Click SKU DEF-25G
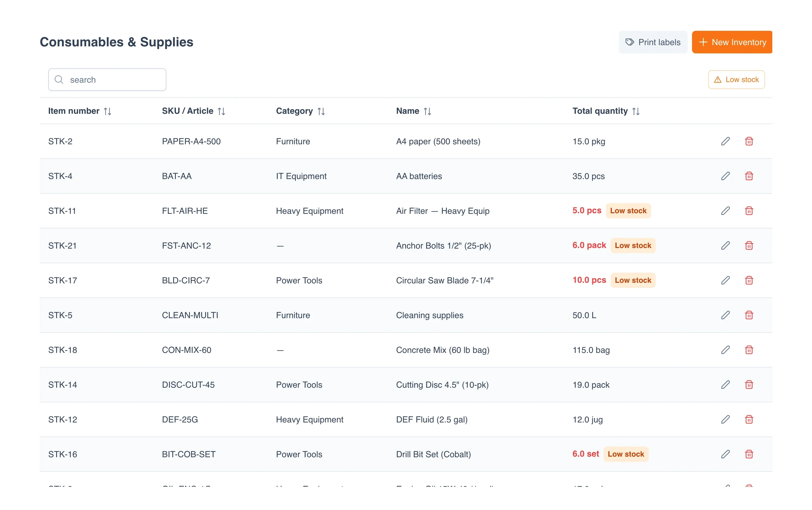The image size is (812, 510). point(180,419)
